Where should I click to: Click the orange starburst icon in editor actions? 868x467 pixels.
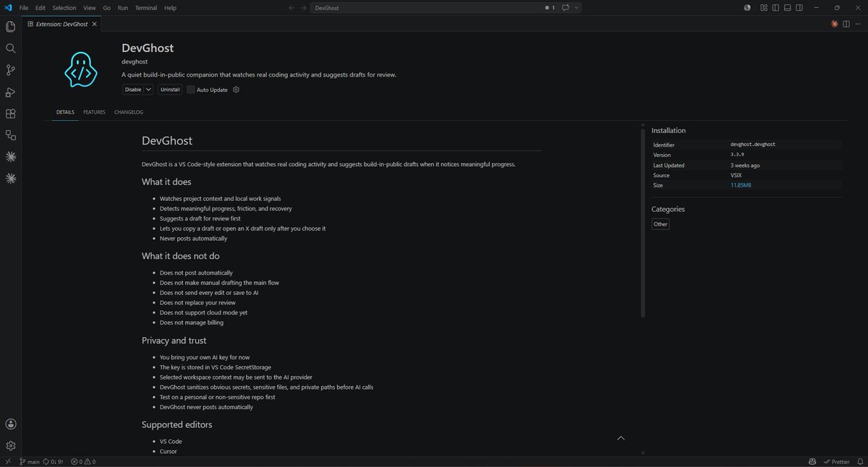[835, 24]
